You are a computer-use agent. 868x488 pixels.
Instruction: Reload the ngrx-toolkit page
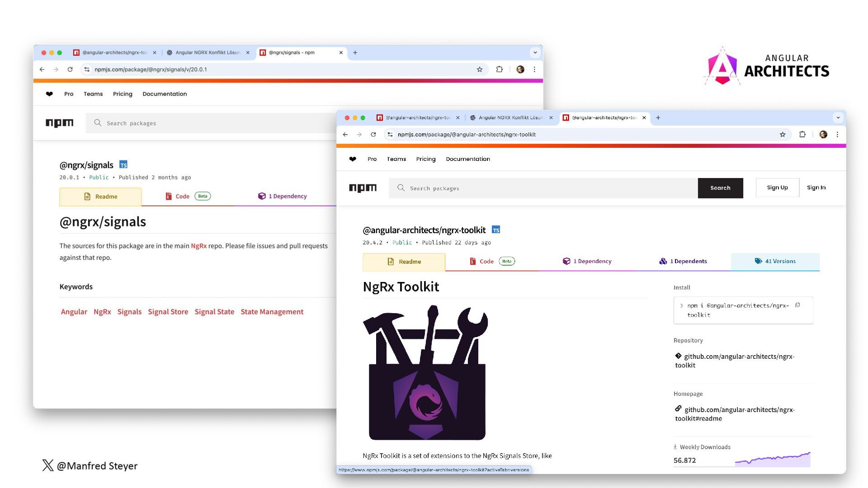click(373, 135)
